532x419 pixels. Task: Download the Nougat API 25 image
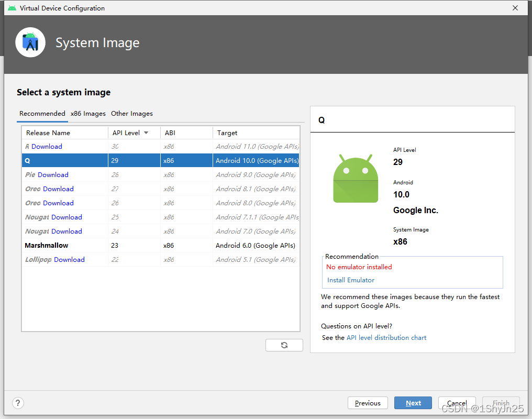pos(67,217)
